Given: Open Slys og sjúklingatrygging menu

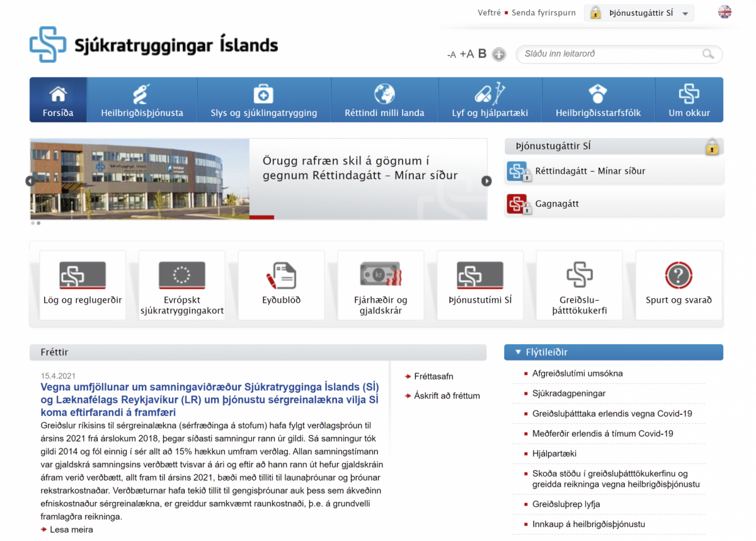Looking at the screenshot, I should (264, 100).
